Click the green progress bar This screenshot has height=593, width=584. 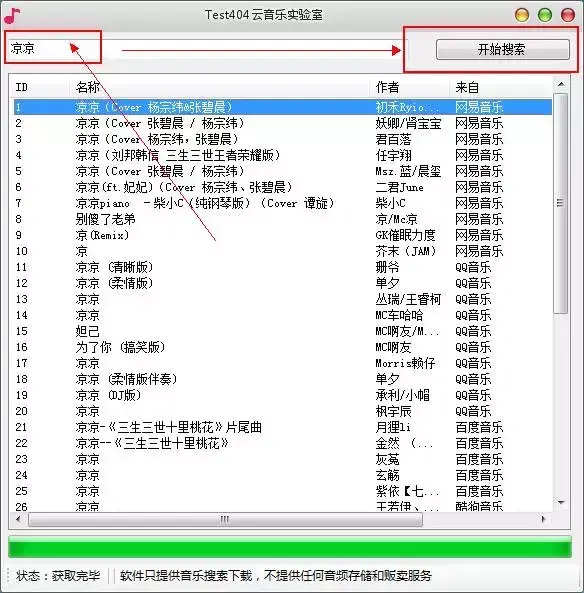coord(290,547)
